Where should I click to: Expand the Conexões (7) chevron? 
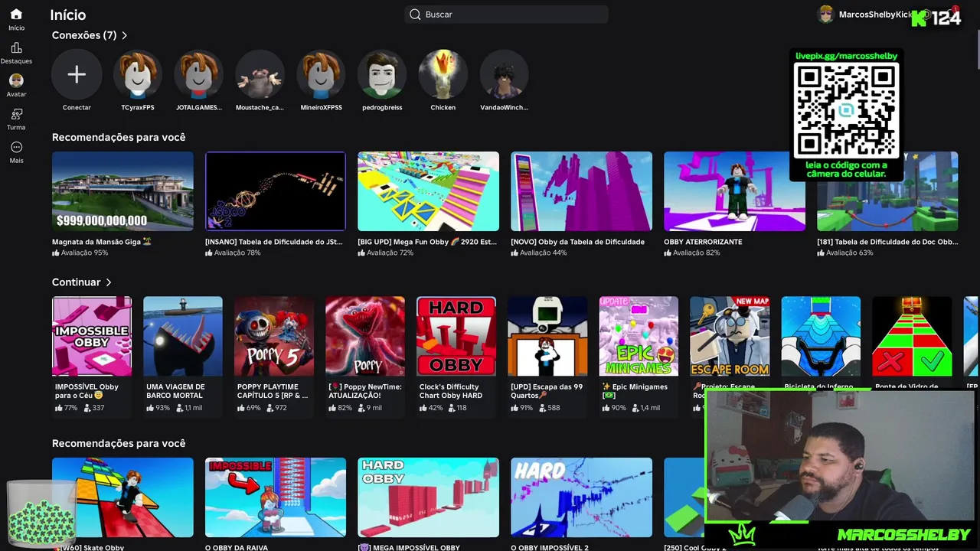tap(125, 35)
